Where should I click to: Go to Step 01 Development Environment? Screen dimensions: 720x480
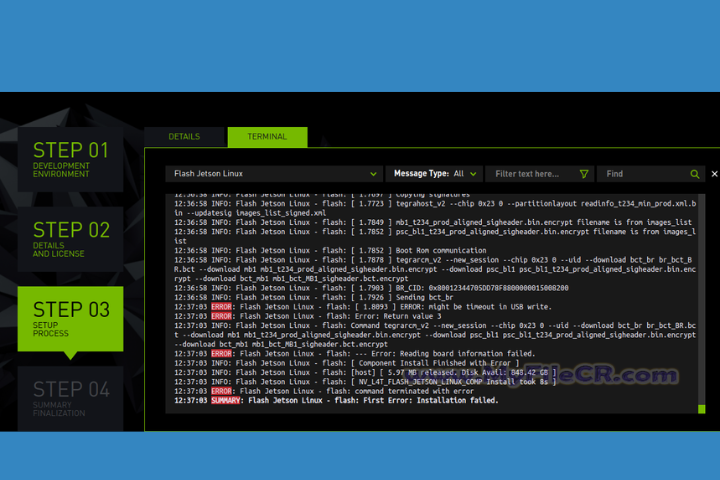pos(70,157)
